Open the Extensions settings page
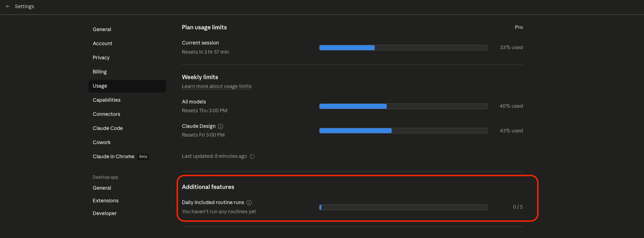This screenshot has height=238, width=644. (127, 201)
